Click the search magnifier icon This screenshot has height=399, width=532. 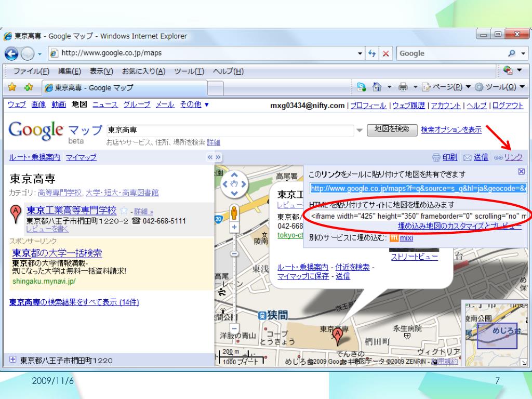pos(512,54)
